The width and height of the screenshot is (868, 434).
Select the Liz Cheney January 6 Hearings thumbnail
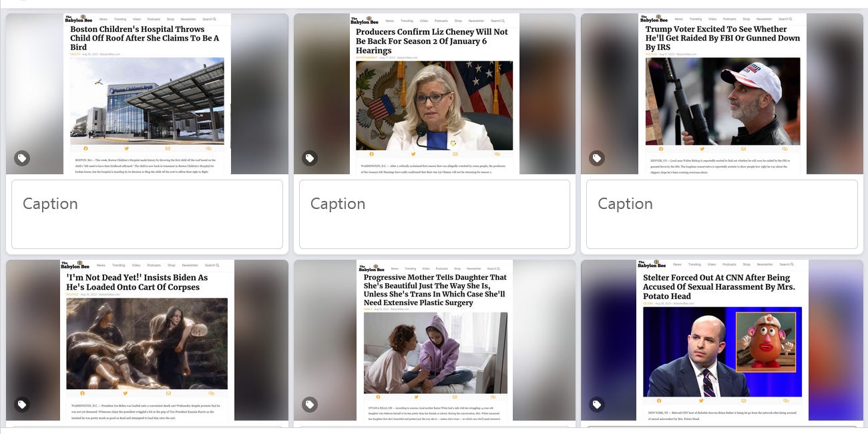[x=435, y=93]
